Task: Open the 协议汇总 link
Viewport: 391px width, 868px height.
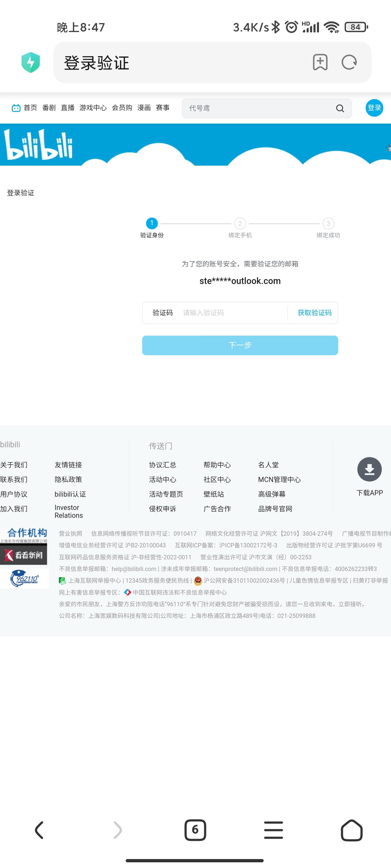Action: (163, 465)
